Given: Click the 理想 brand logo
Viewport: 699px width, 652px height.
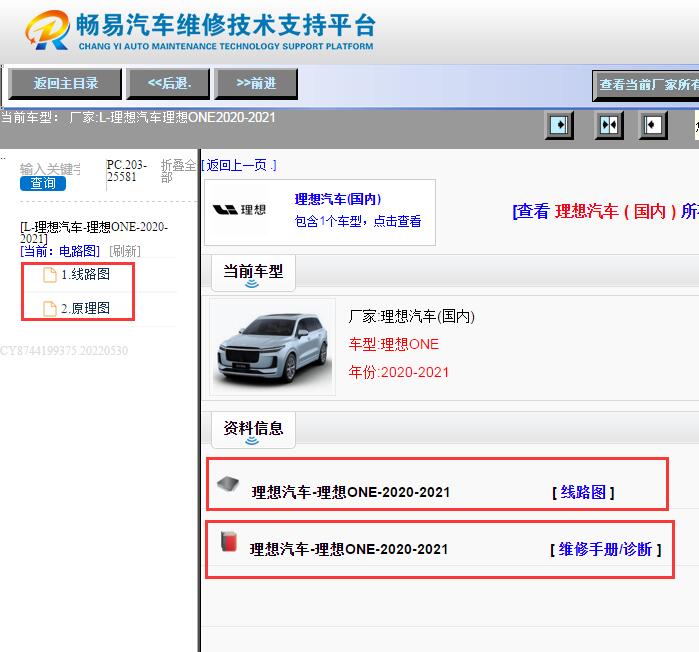Looking at the screenshot, I should [239, 209].
